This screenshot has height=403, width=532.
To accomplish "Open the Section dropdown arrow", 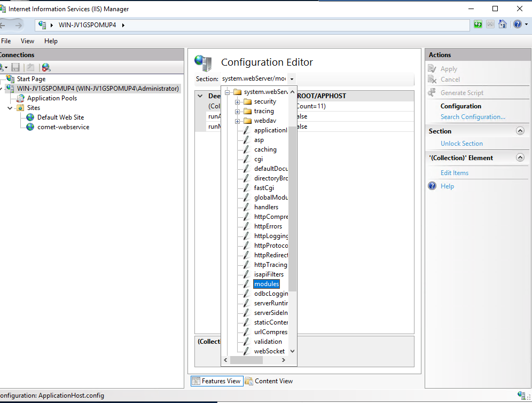I will [x=292, y=79].
